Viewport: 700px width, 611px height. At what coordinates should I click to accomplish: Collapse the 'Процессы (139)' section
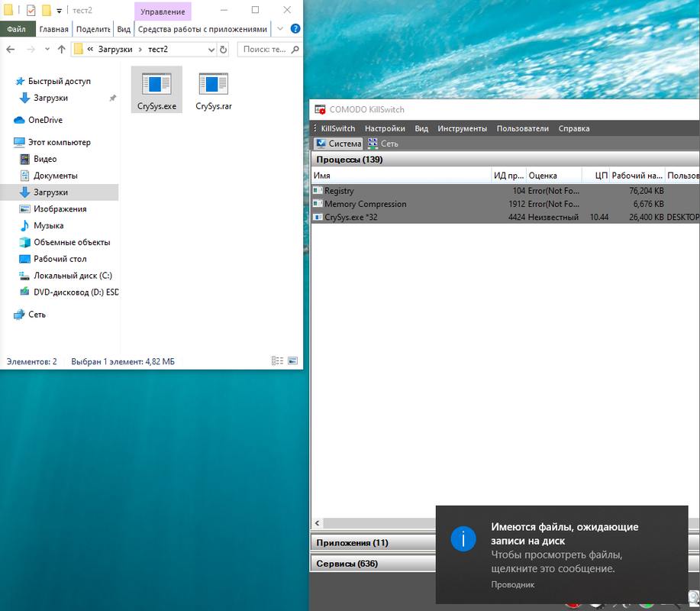click(x=505, y=160)
